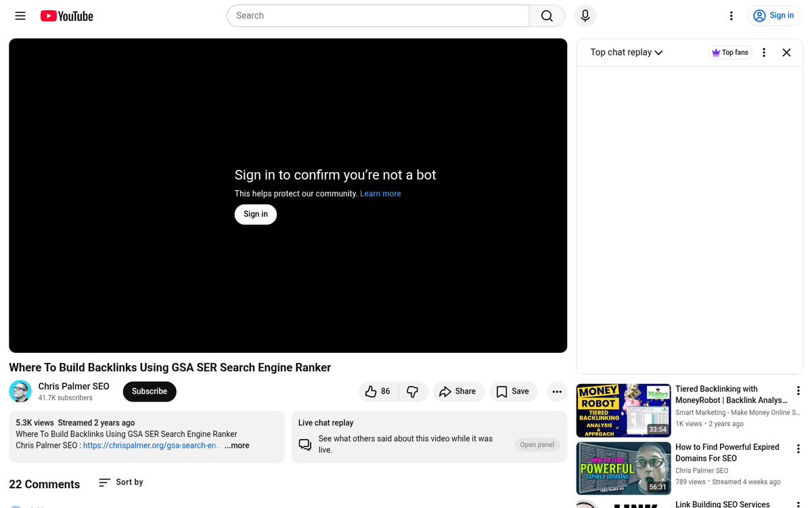
Task: Open Tiered Backlinking with MoneyRobot thumbnail
Action: pyautogui.click(x=623, y=410)
